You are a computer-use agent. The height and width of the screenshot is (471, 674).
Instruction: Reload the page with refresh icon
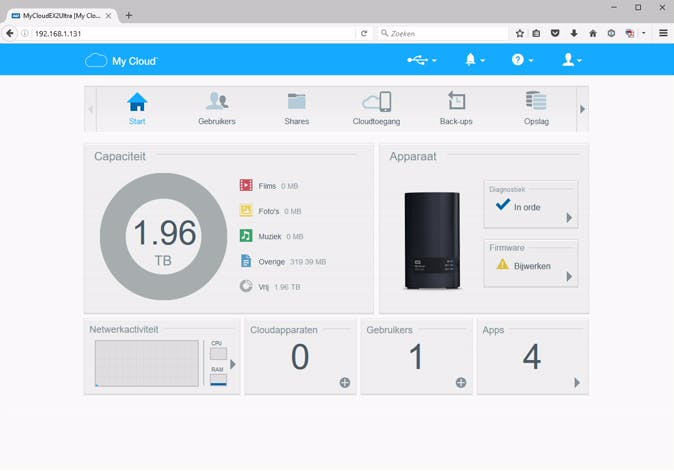[x=364, y=33]
